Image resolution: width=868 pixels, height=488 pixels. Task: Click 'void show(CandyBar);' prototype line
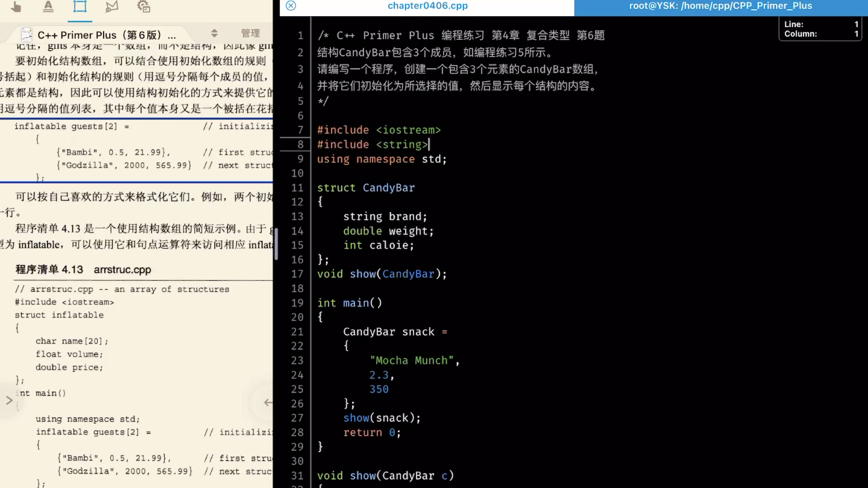[x=382, y=274]
